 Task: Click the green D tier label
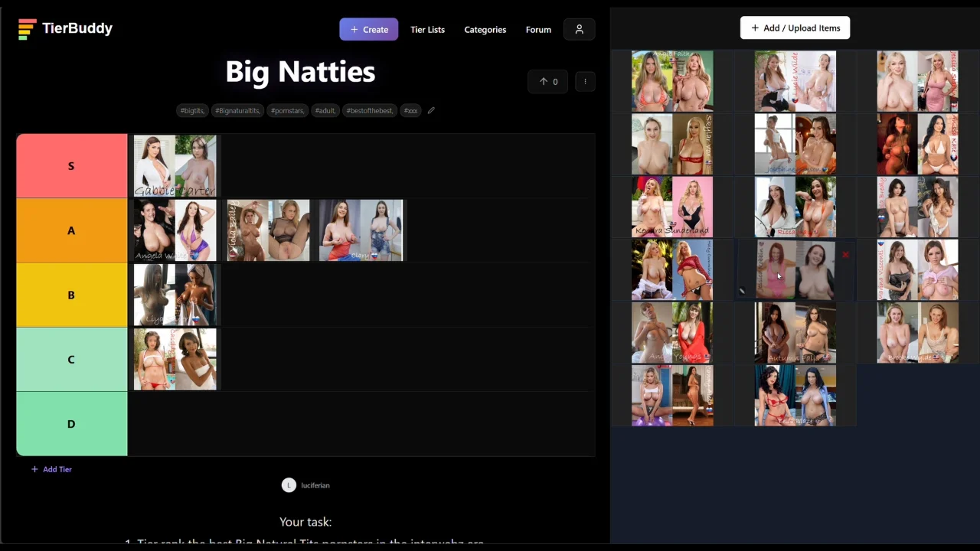pos(71,424)
